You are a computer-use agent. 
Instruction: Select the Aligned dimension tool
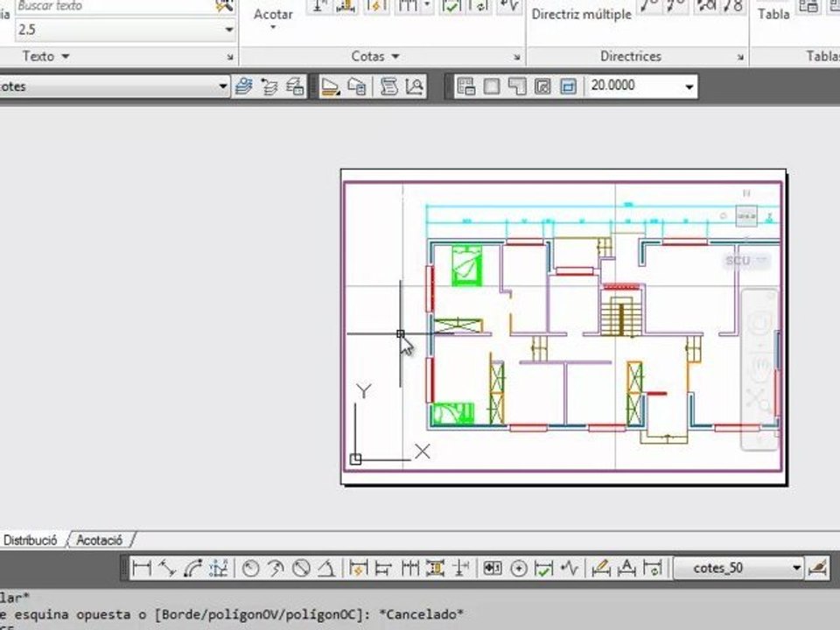[167, 568]
